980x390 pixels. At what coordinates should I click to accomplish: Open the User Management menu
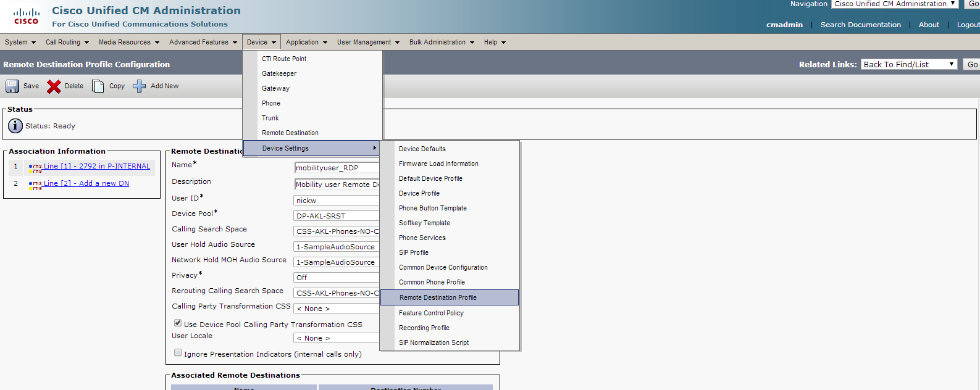368,42
